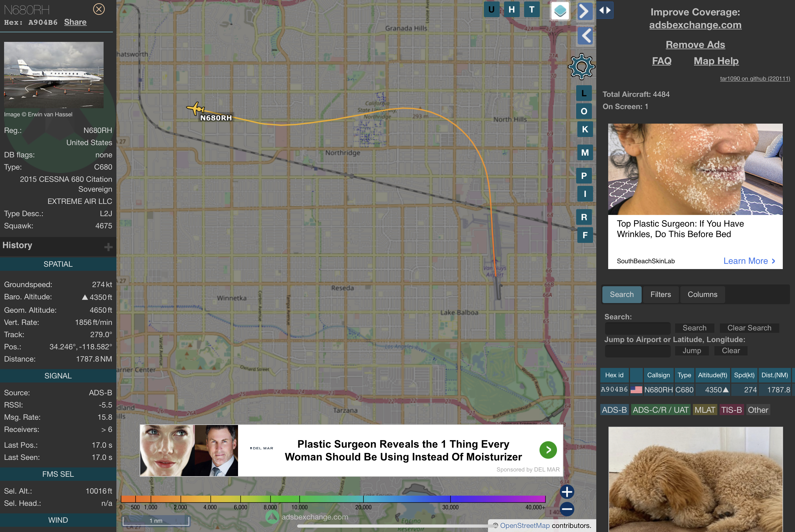Click the Clear button next to Jump
Image resolution: width=795 pixels, height=532 pixels.
[730, 351]
